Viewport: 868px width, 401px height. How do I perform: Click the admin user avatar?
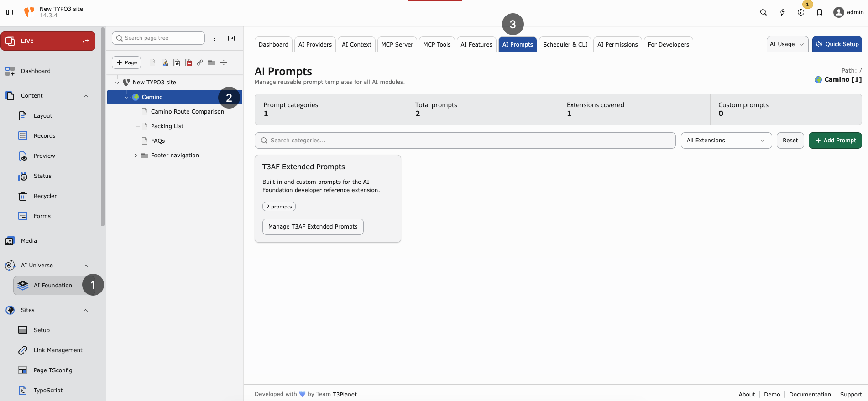coord(839,12)
